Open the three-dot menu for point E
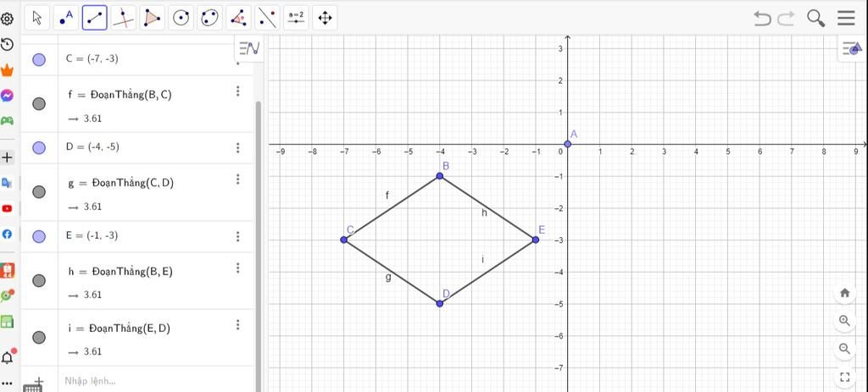The height and width of the screenshot is (392, 868). coord(238,236)
